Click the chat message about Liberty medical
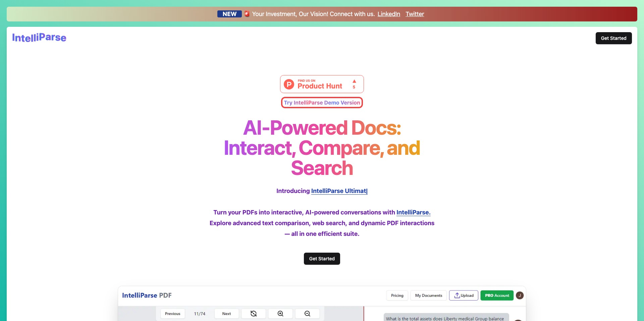644x321 pixels. point(446,317)
